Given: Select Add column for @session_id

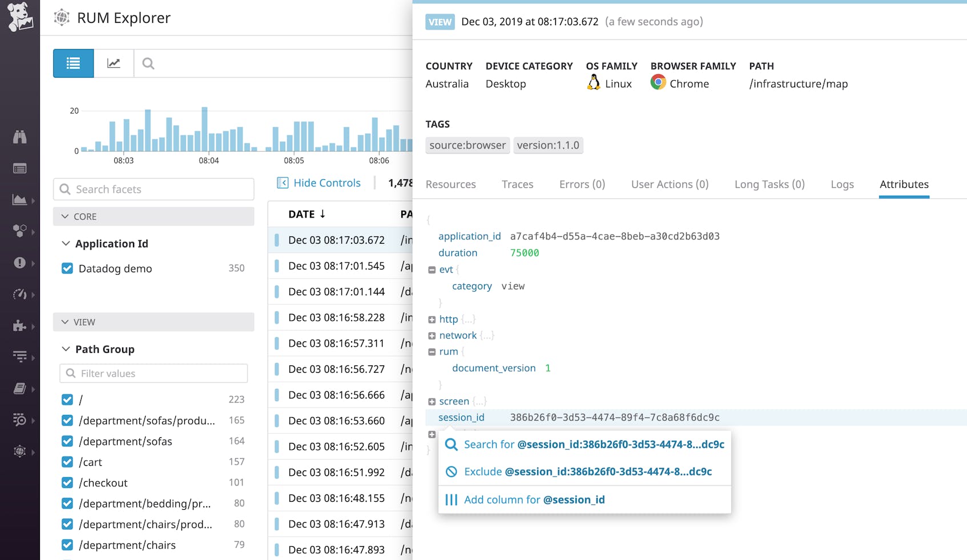Looking at the screenshot, I should pyautogui.click(x=533, y=499).
